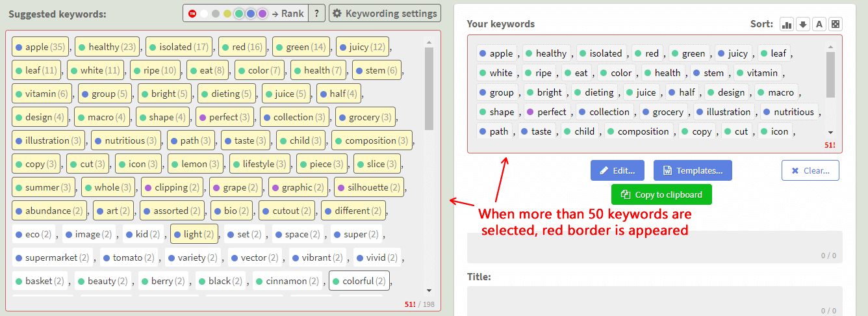Toggle the green rank color filter
The image size is (868, 316).
(x=239, y=14)
